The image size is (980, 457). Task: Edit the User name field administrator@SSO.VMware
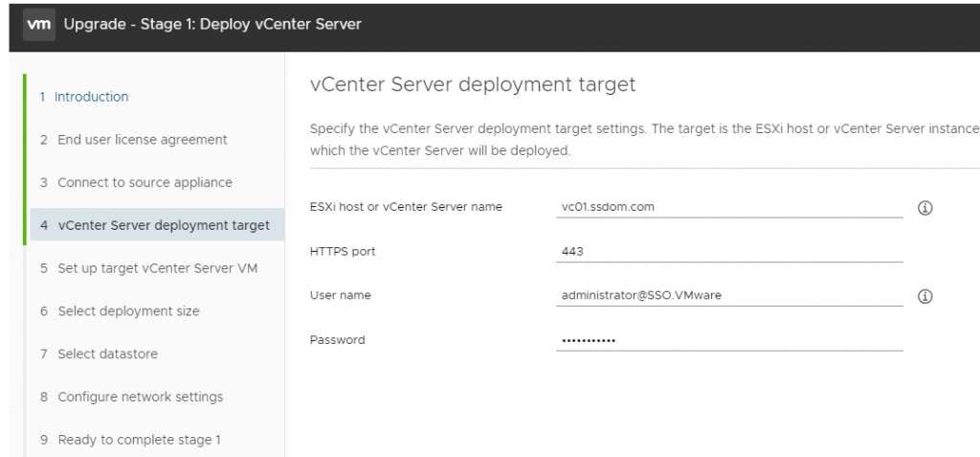point(728,295)
